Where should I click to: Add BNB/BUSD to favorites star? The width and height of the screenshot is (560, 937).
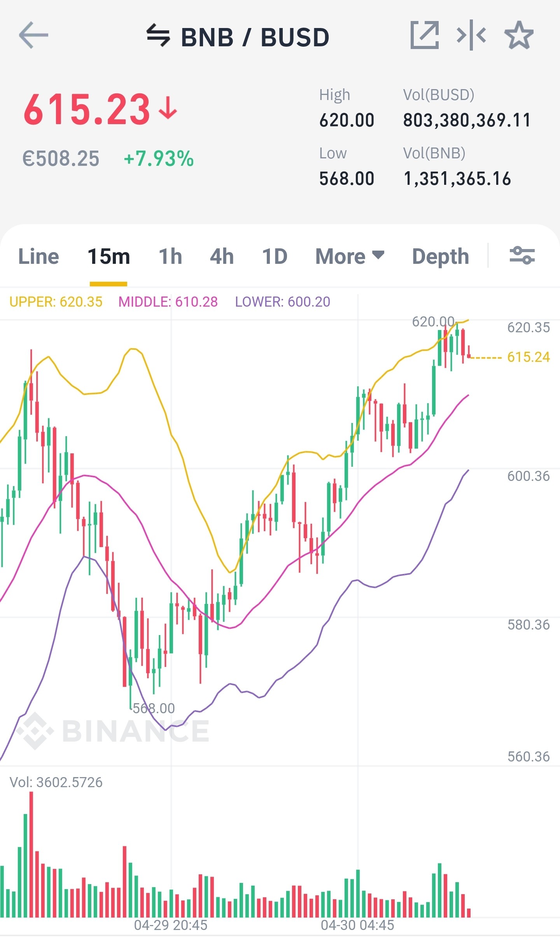(x=519, y=35)
